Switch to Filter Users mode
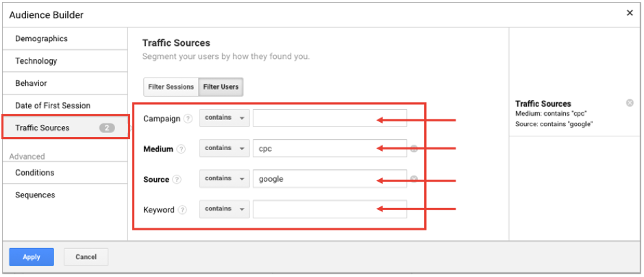Screen dimensions: 644x277 tap(221, 87)
